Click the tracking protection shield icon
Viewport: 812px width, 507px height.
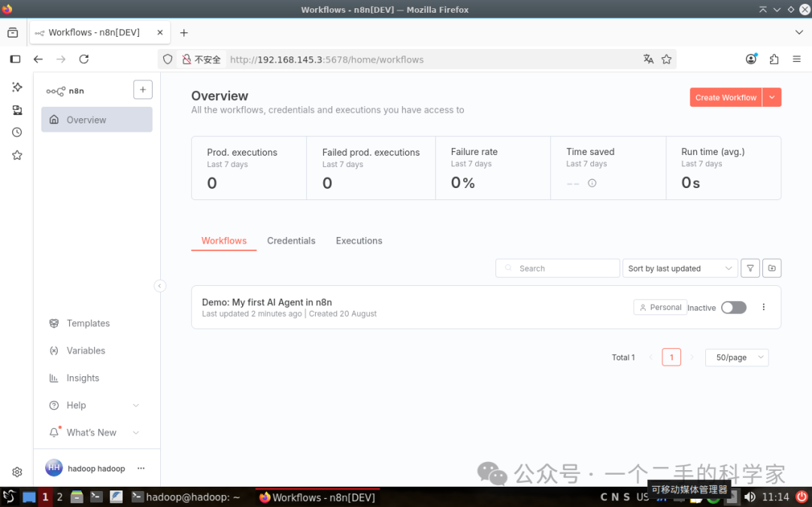coord(167,59)
